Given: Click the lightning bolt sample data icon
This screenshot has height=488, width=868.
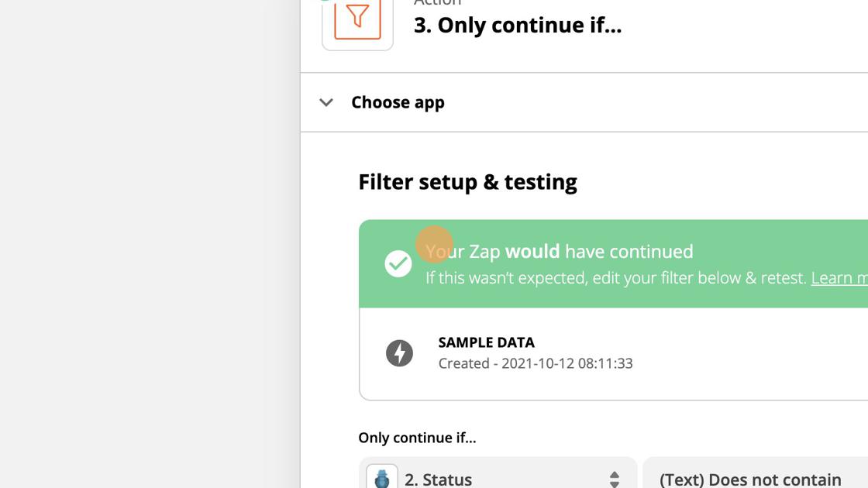Looking at the screenshot, I should (399, 353).
